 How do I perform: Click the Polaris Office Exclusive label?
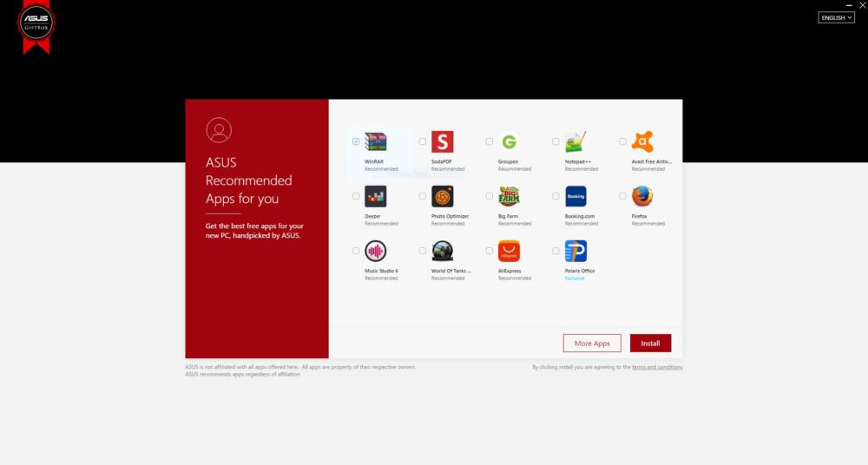(575, 278)
